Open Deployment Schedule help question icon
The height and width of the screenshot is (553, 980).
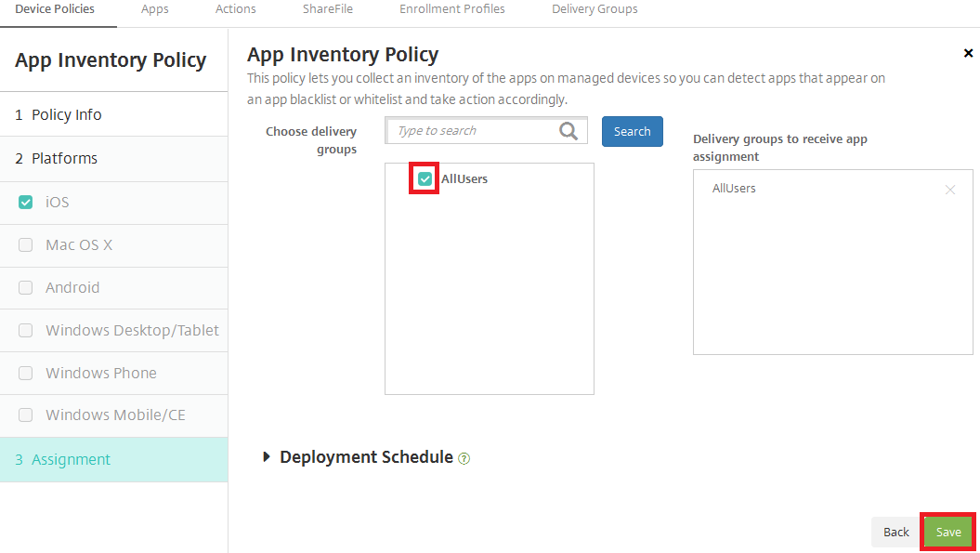tap(464, 458)
